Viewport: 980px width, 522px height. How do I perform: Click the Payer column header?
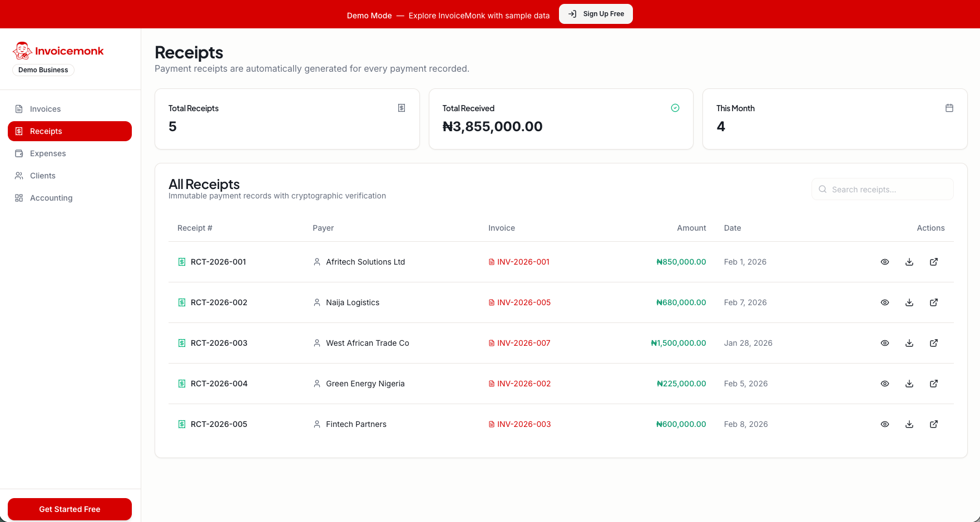pos(323,228)
